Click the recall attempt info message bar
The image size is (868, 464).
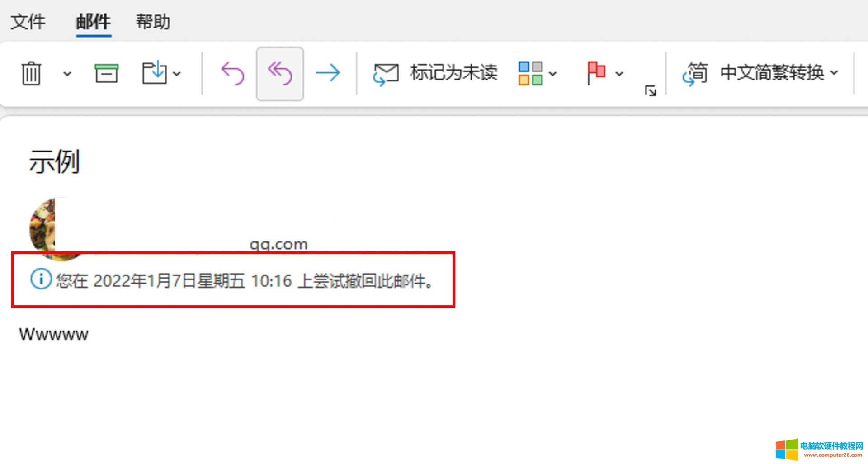click(x=232, y=280)
